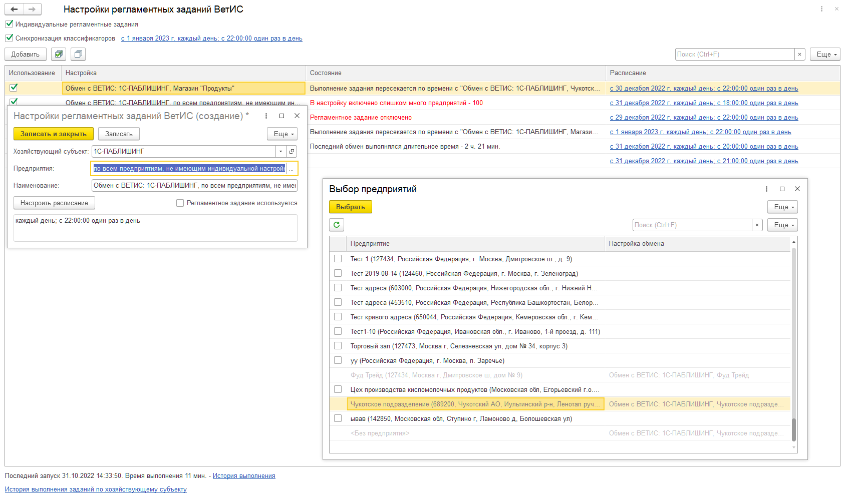This screenshot has width=850, height=504.
Task: Open the 1С-ПАБЛИШИНГ subject form icon
Action: click(292, 151)
